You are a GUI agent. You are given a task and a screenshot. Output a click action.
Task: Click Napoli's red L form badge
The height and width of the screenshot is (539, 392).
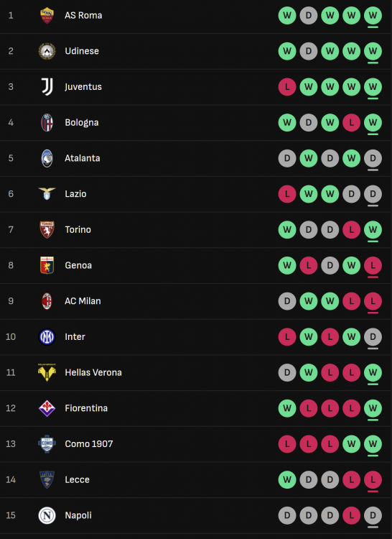pos(352,515)
